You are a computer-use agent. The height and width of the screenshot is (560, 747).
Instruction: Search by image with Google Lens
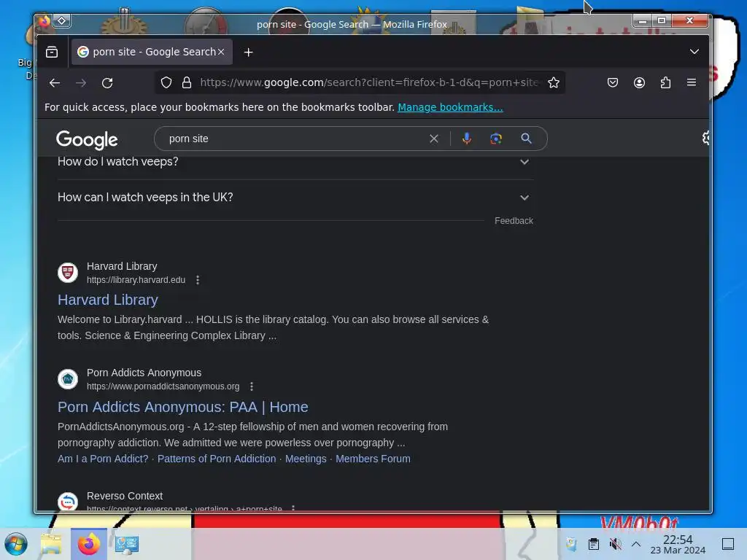496,139
